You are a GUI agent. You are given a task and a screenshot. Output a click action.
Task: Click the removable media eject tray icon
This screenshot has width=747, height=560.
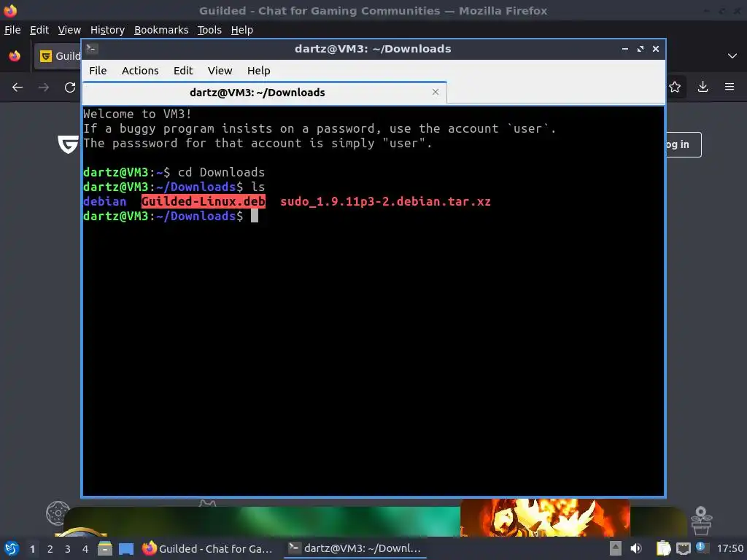tap(616, 548)
